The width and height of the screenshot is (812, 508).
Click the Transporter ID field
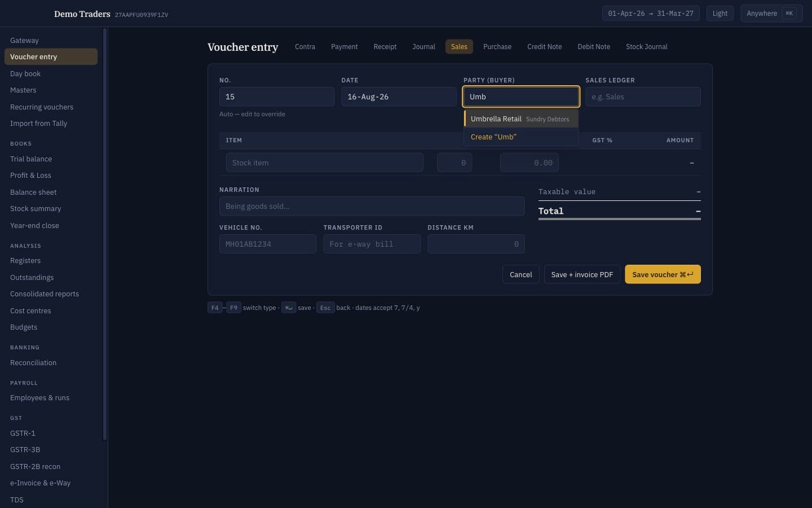(x=372, y=244)
